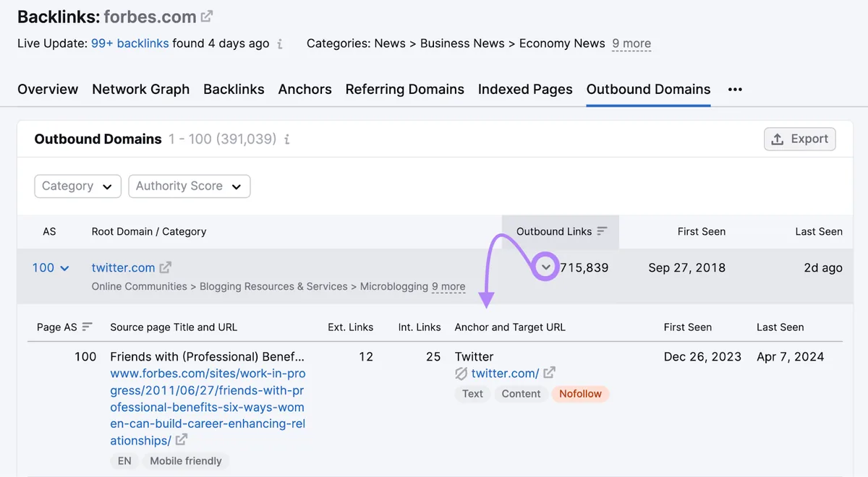Open external link icon beside twitter.com/ target
Image resolution: width=868 pixels, height=477 pixels.
click(x=549, y=373)
